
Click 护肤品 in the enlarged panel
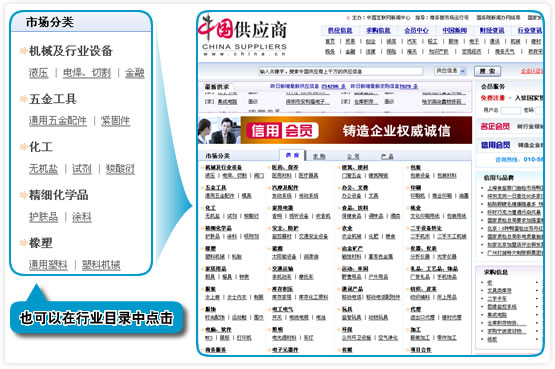[x=43, y=217]
